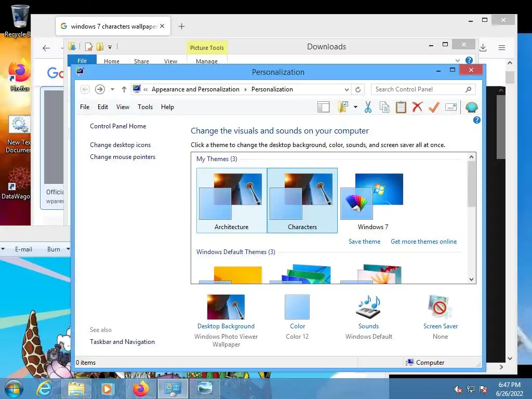Image resolution: width=532 pixels, height=399 pixels.
Task: Click the Search Control Panel field
Action: tap(423, 89)
